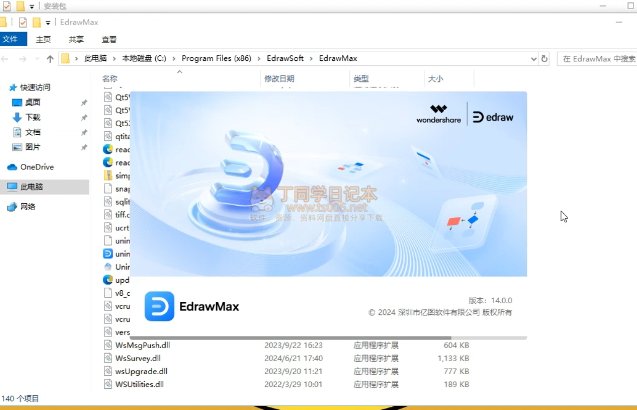Screen dimensions: 637x410
Task: Click the blue download arrow icon
Action: tap(17, 117)
